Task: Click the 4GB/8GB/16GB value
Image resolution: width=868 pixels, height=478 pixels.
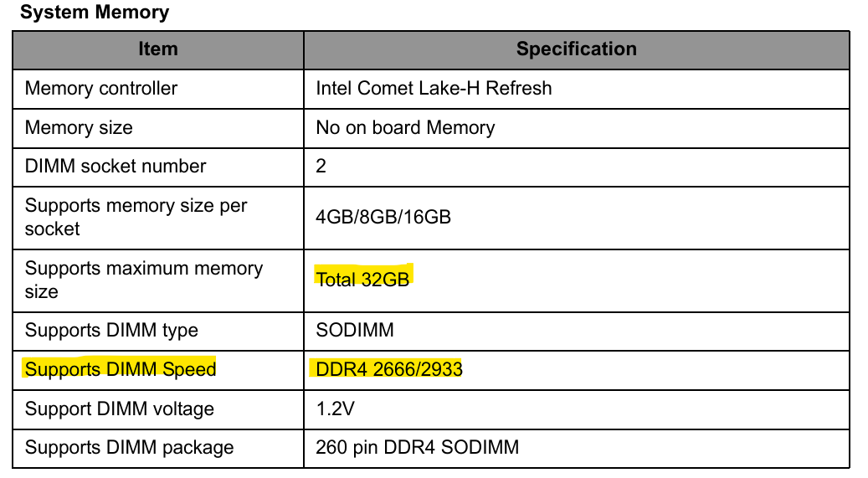Action: tap(383, 217)
